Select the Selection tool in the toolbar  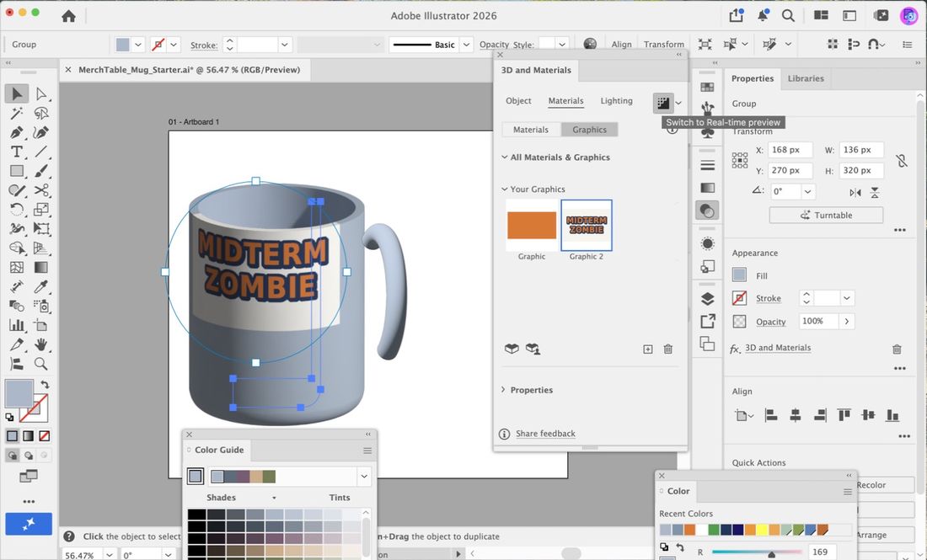pyautogui.click(x=17, y=94)
